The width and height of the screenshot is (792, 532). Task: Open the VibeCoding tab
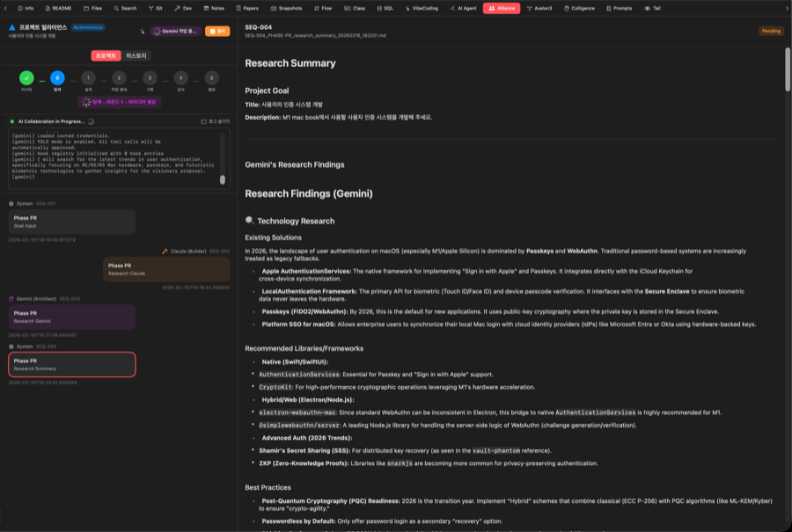coord(419,8)
